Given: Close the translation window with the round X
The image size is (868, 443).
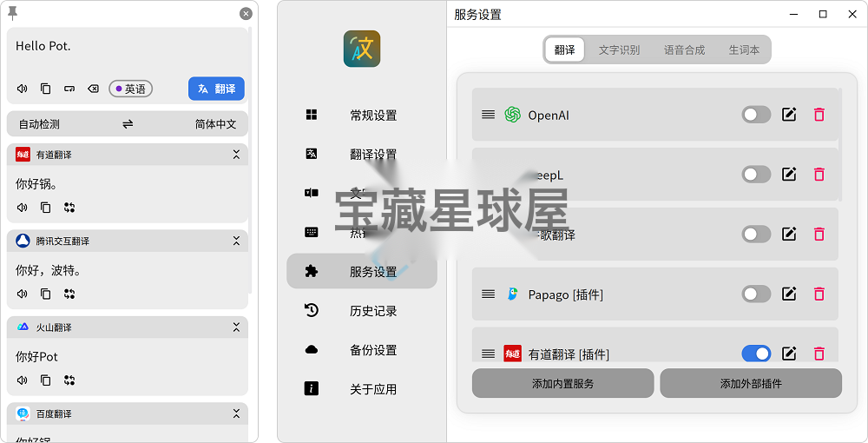Looking at the screenshot, I should pyautogui.click(x=246, y=14).
